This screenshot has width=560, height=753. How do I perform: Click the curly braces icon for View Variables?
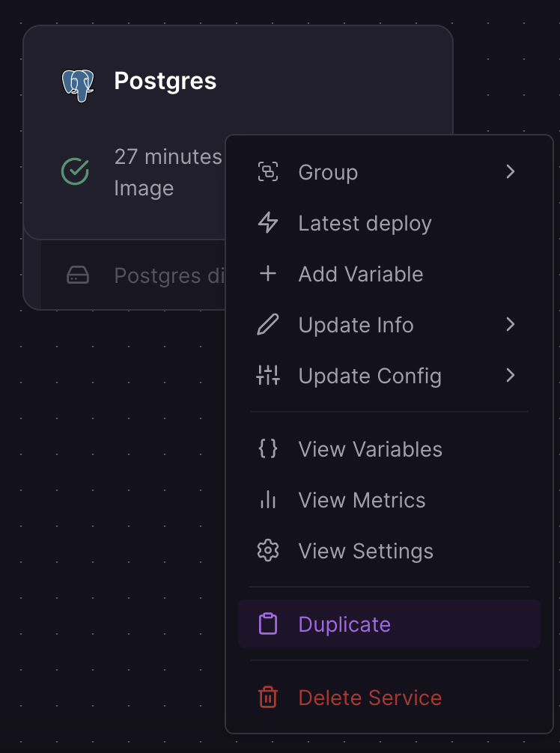click(x=268, y=448)
